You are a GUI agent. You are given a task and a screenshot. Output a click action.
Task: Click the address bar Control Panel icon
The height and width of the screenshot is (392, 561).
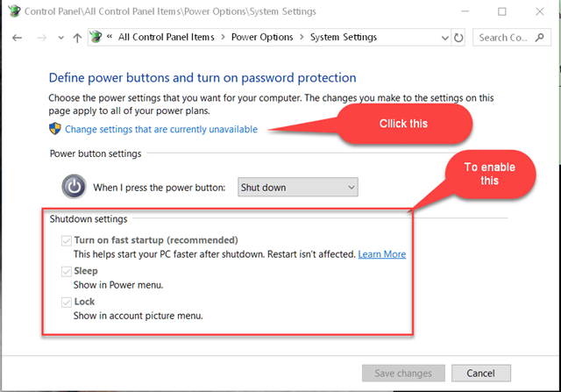(x=96, y=37)
